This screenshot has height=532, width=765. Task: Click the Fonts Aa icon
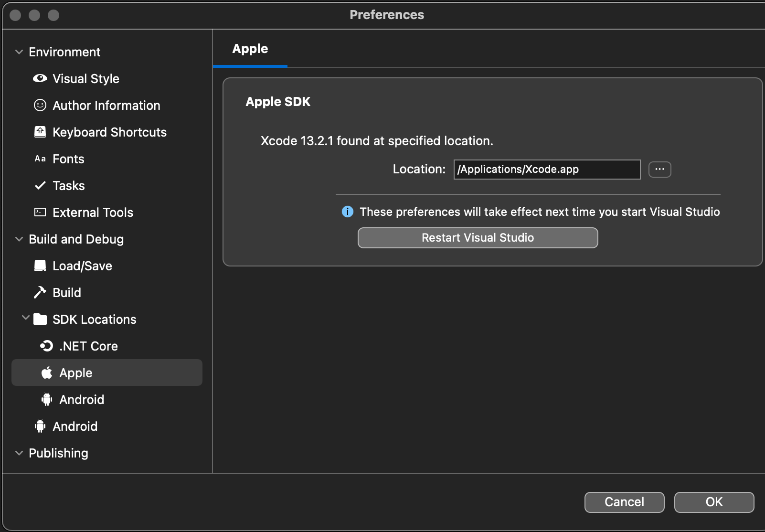40,159
